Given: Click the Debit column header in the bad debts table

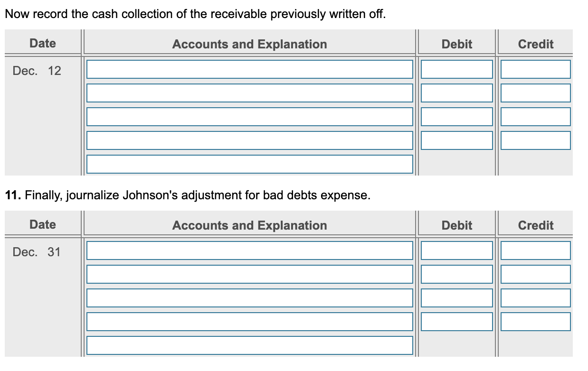Looking at the screenshot, I should (456, 225).
